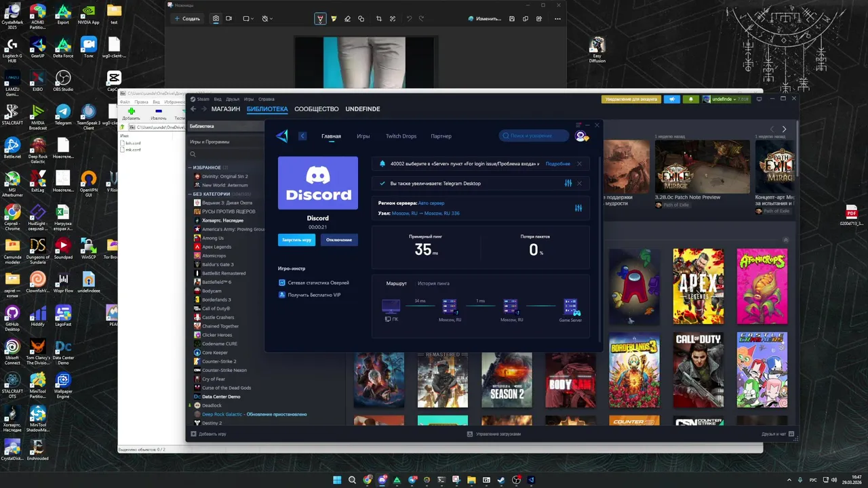The width and height of the screenshot is (868, 488).
Task: Open Сетевая статистика Оверлей tool
Action: pos(314,283)
